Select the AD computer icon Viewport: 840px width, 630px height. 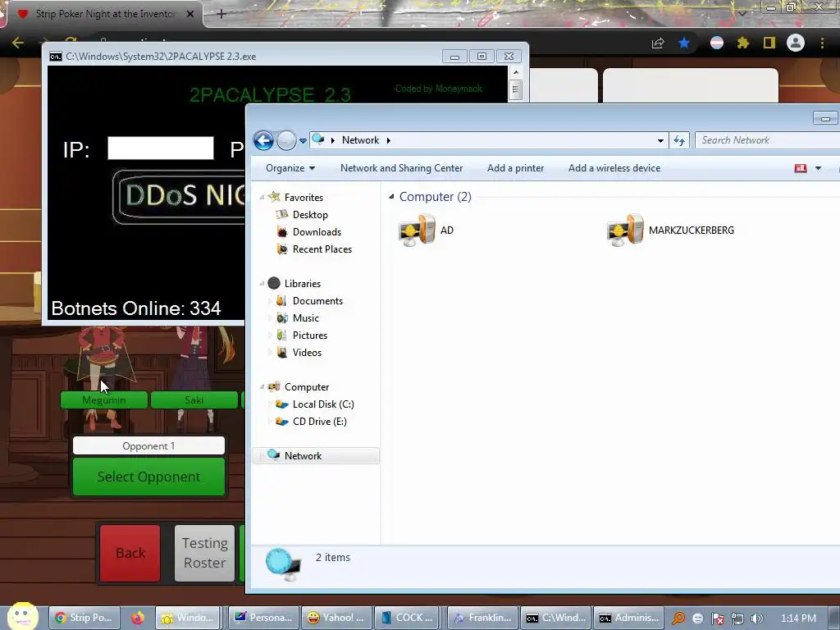click(418, 230)
